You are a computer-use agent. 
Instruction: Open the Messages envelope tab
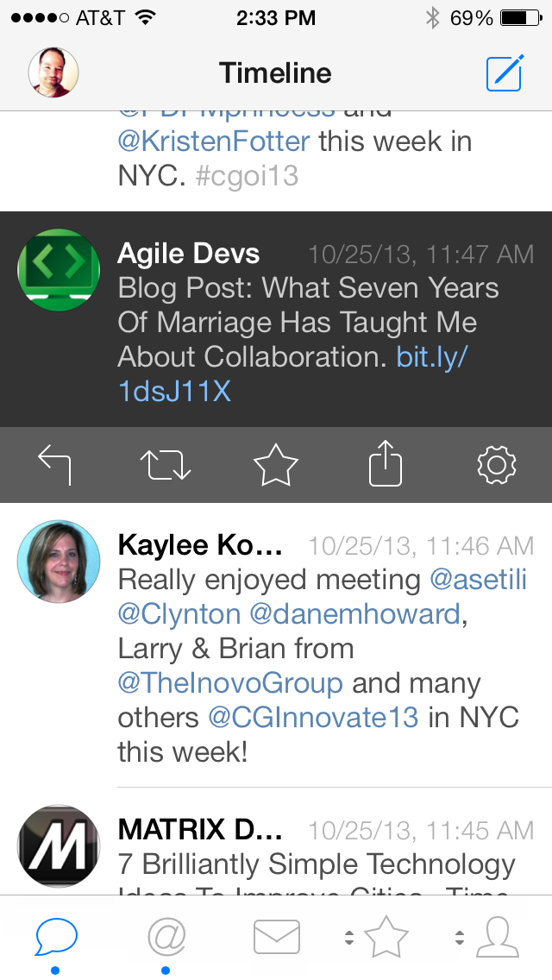point(276,937)
